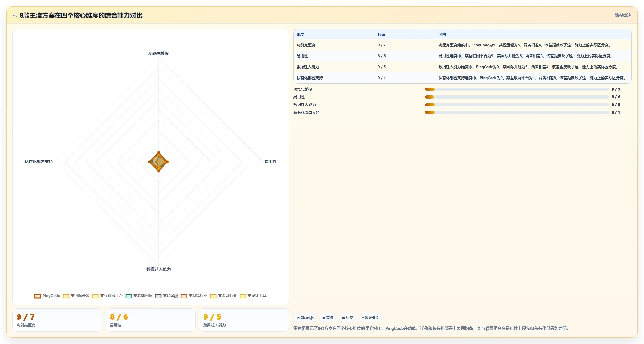644x344 pixels.
Task: Select the 易用性 table row cell
Action: 302,56
